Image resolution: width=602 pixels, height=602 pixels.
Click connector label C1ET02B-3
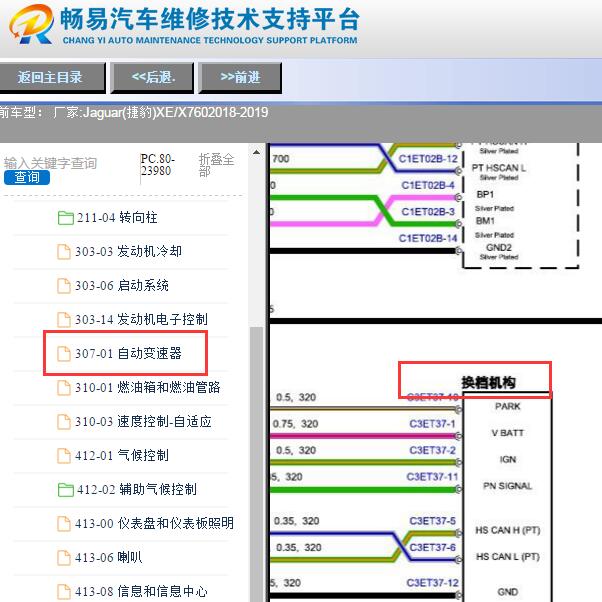pos(428,212)
